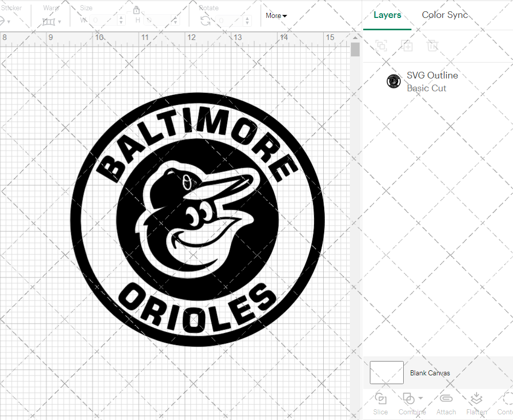Open the More dropdown menu
The height and width of the screenshot is (420, 513).
[276, 16]
